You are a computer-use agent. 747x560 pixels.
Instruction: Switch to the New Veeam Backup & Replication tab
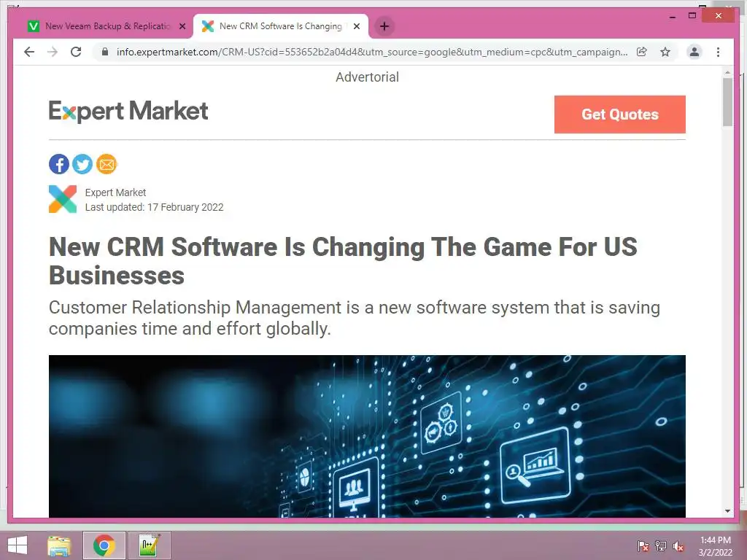coord(107,26)
